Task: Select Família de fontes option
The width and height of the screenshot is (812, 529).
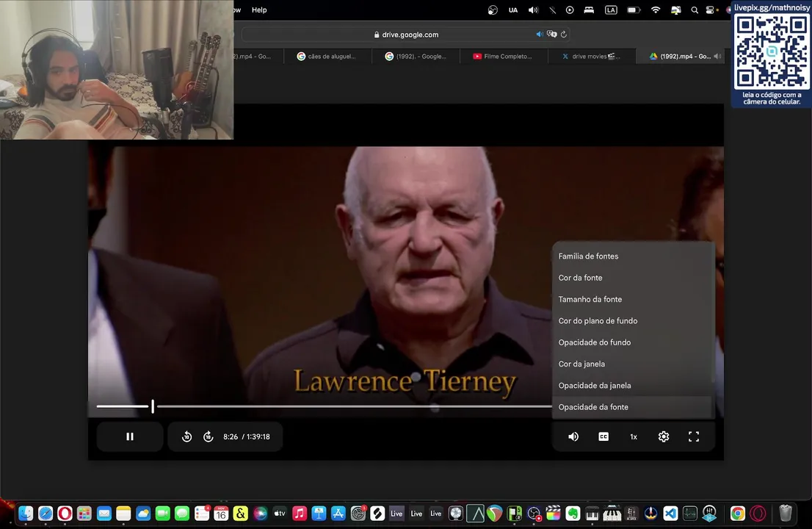Action: tap(632, 256)
